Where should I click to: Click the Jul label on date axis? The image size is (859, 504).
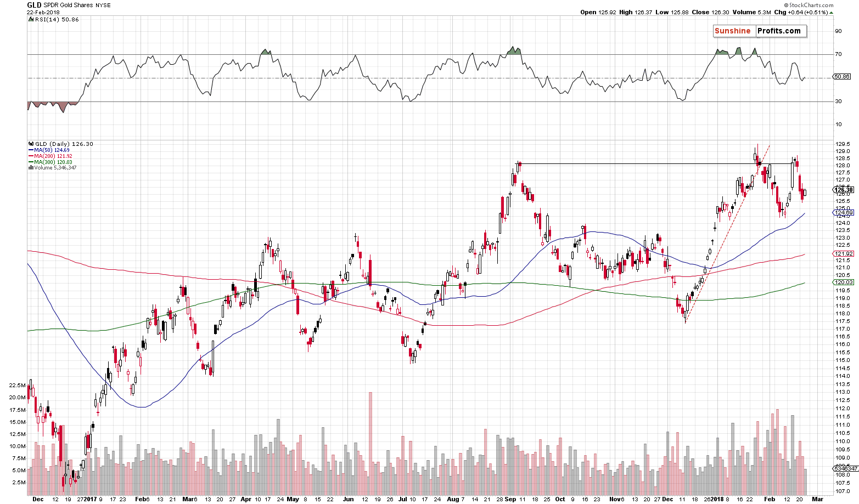pos(403,500)
